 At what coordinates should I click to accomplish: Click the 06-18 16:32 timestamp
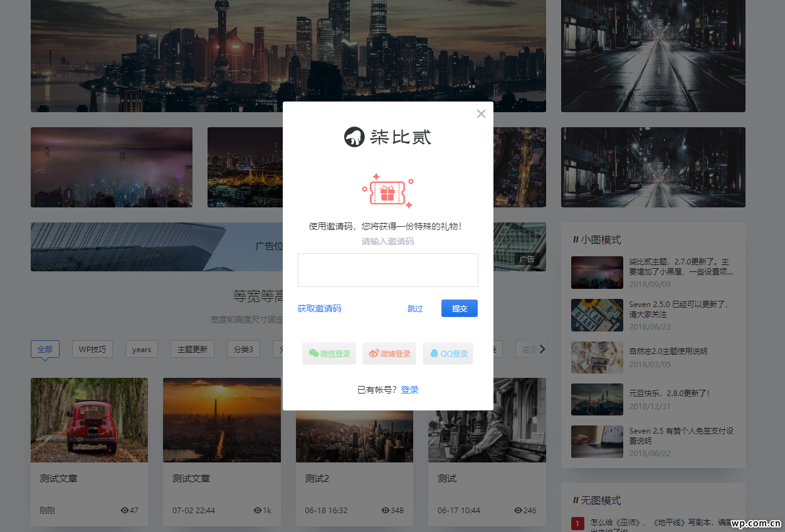[326, 511]
